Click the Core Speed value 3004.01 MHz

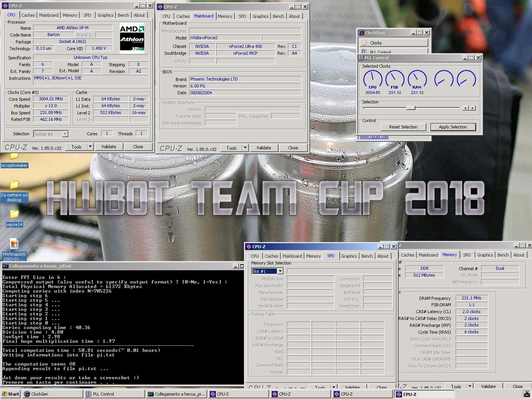[x=51, y=99]
